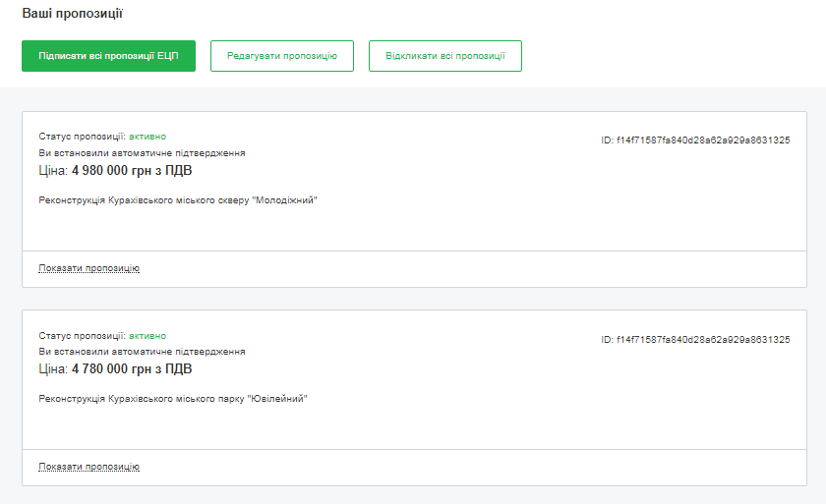Expand "Показати пропозицію" for the Ювілейний offer
The width and height of the screenshot is (826, 504).
[88, 467]
